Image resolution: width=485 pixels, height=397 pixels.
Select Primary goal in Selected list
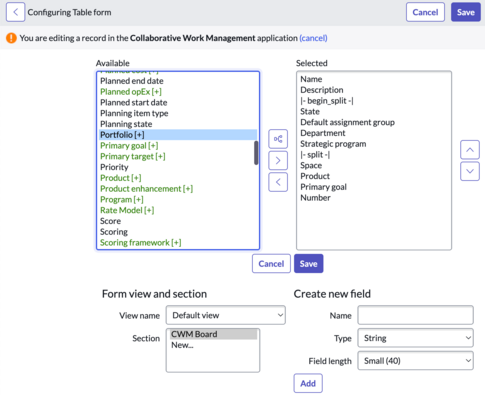pos(374,187)
